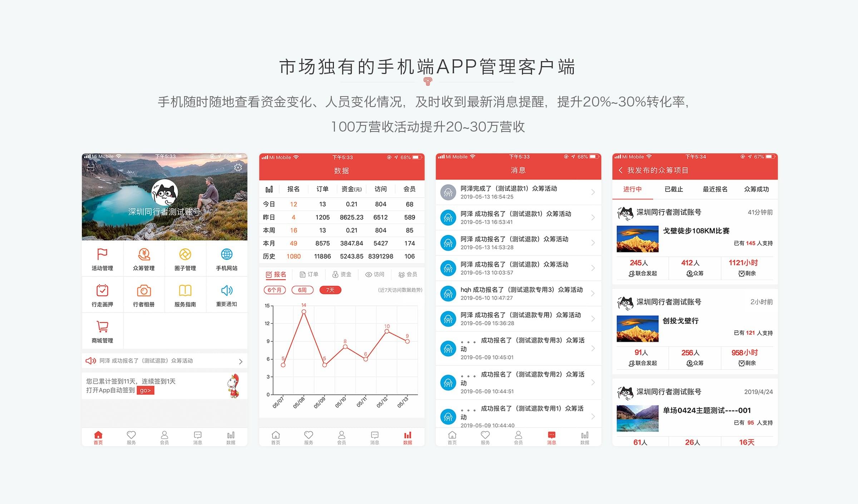Tap 首页 tab in home screen bottom bar
This screenshot has height=504, width=858.
(98, 438)
